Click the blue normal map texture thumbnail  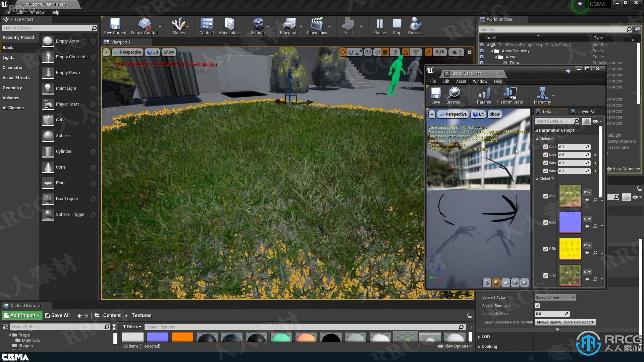click(570, 223)
